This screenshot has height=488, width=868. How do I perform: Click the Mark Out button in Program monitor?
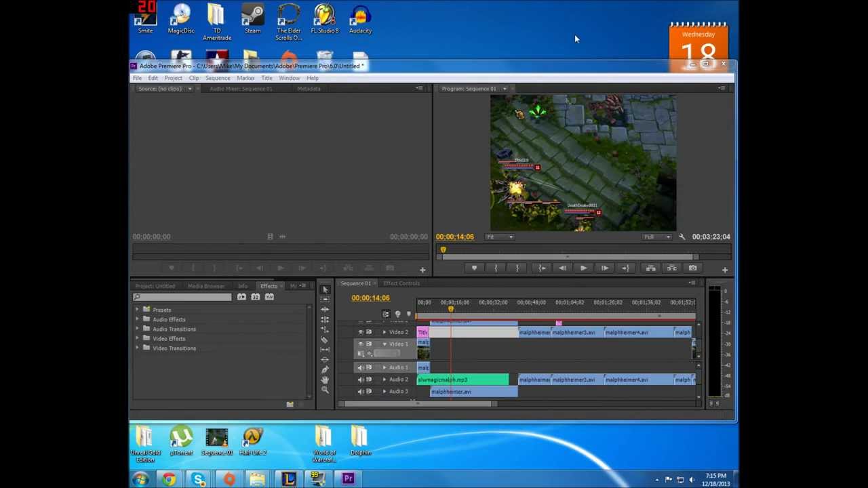point(517,268)
